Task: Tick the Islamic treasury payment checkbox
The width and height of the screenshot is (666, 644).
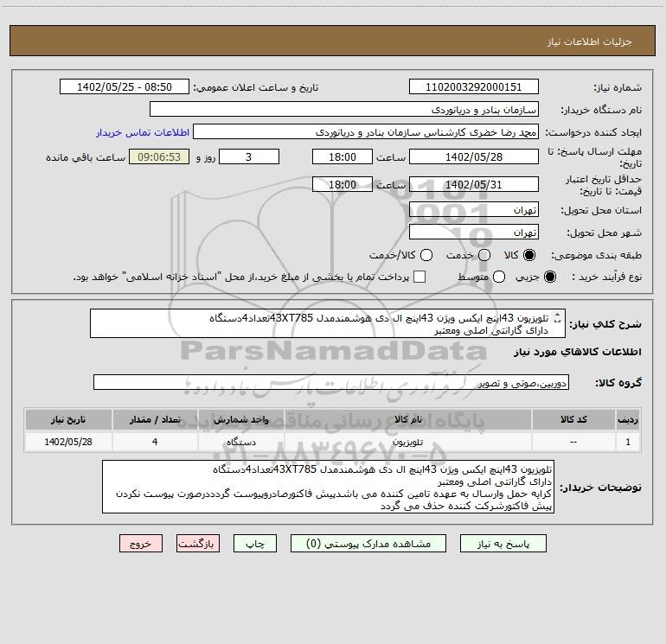Action: 419,277
